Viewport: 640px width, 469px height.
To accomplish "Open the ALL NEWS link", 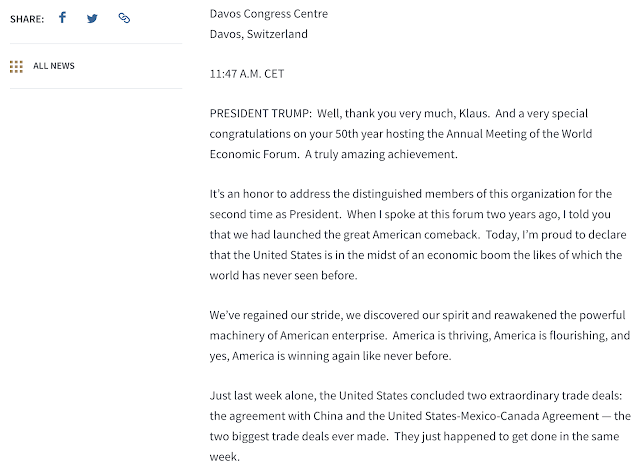I will tap(54, 66).
